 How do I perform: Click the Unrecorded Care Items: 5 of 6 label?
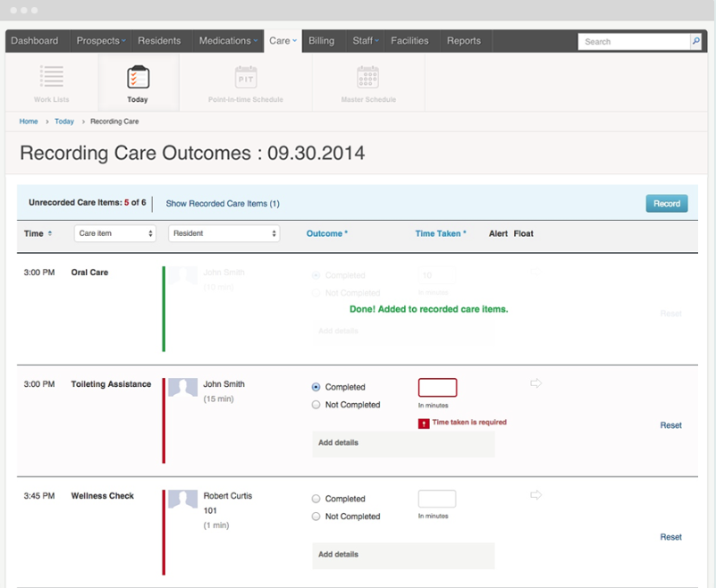tap(88, 203)
